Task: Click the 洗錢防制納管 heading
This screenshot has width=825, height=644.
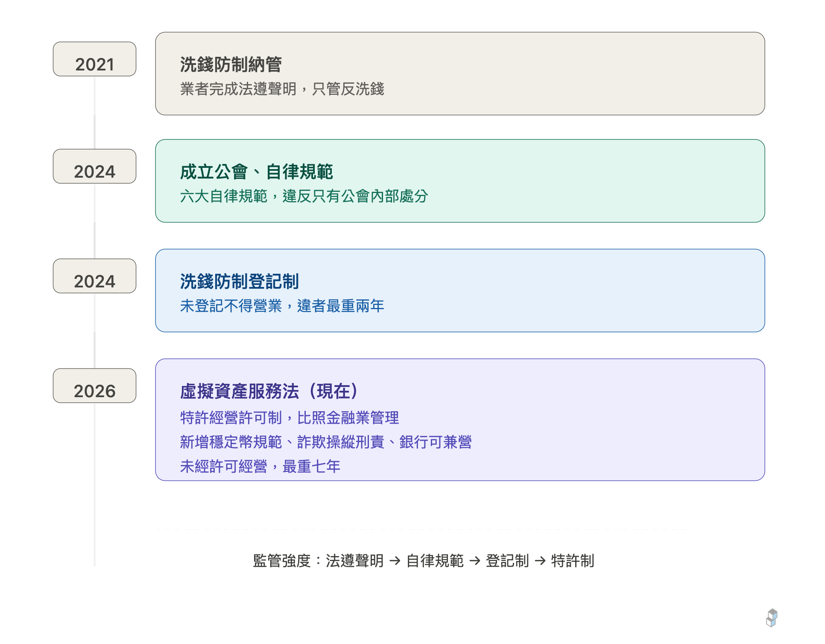Action: click(231, 65)
